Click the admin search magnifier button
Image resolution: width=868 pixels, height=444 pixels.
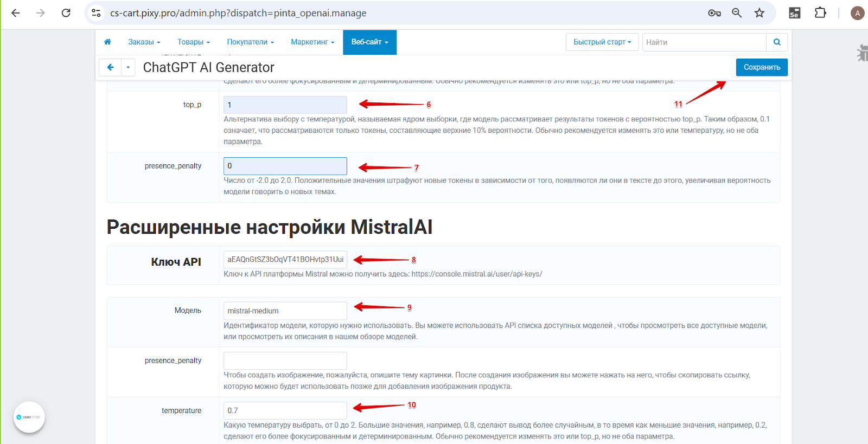pyautogui.click(x=777, y=42)
